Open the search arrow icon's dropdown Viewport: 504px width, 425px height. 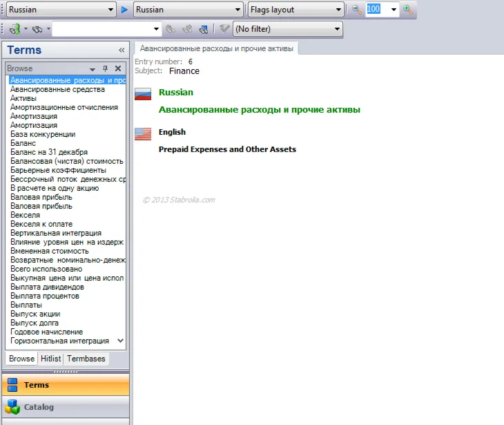26,29
